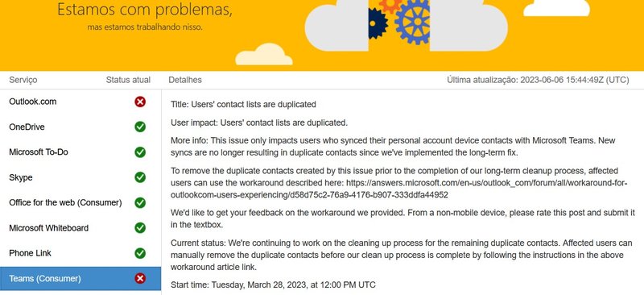
Task: Choose Office for the web (Consumer)
Action: point(80,202)
